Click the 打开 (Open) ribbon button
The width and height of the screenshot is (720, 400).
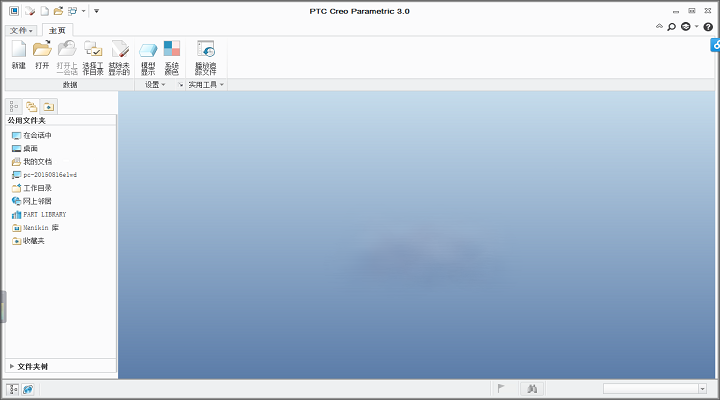pos(42,56)
